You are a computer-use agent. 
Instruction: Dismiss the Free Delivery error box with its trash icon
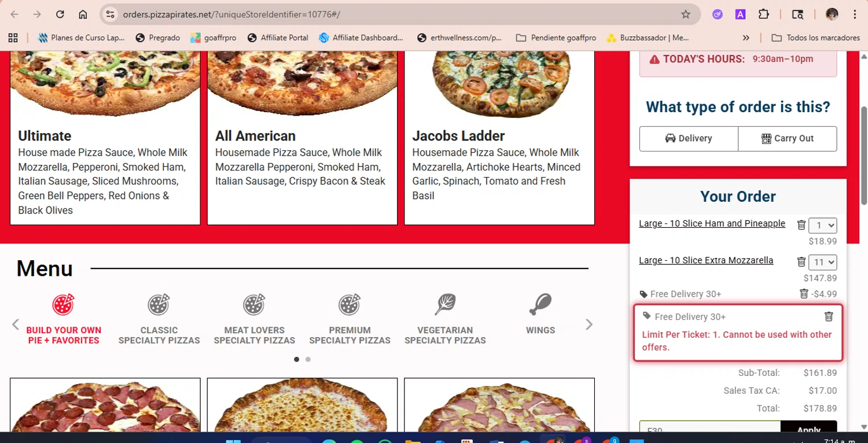[829, 316]
